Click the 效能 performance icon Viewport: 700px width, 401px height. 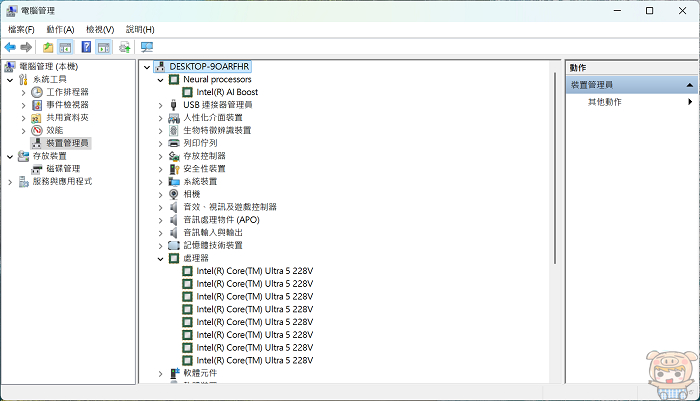(x=37, y=130)
